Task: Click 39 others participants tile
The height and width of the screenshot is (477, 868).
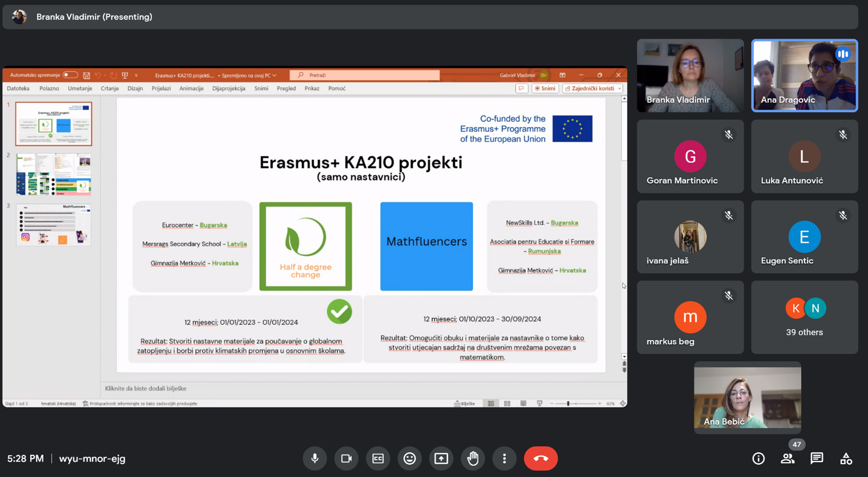Action: coord(805,317)
